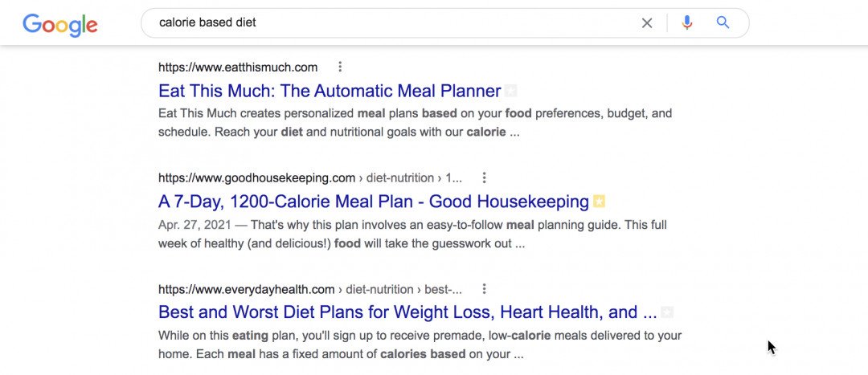Clear the search query with the X icon
This screenshot has width=868, height=375.
coord(646,23)
